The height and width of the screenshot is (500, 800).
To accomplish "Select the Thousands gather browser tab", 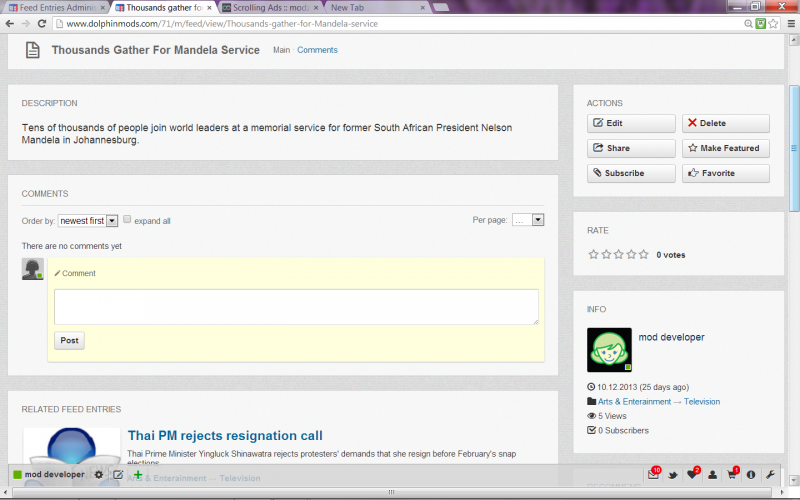I will [163, 8].
